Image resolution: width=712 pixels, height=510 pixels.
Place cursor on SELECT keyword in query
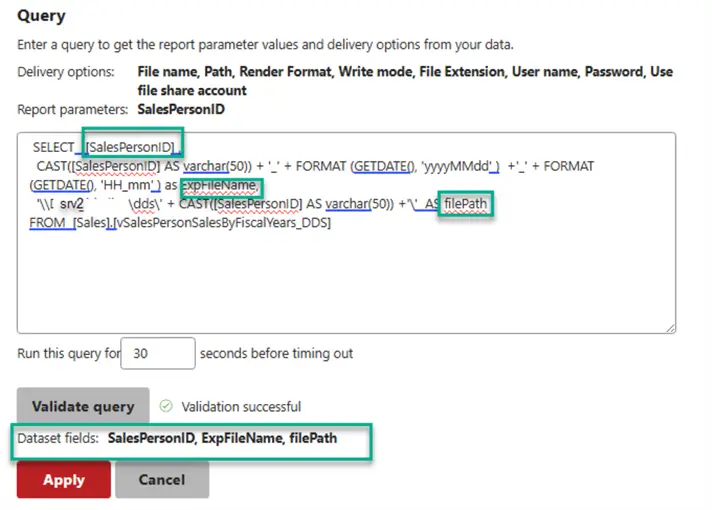coord(53,147)
